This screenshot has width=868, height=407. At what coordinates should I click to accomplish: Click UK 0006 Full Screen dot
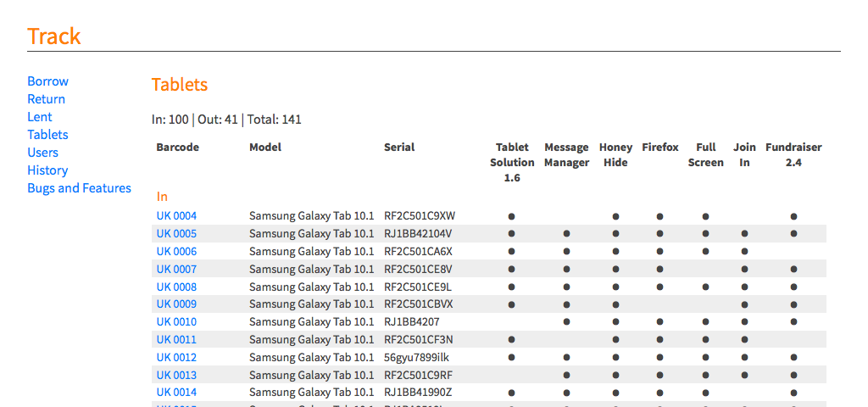click(x=705, y=251)
